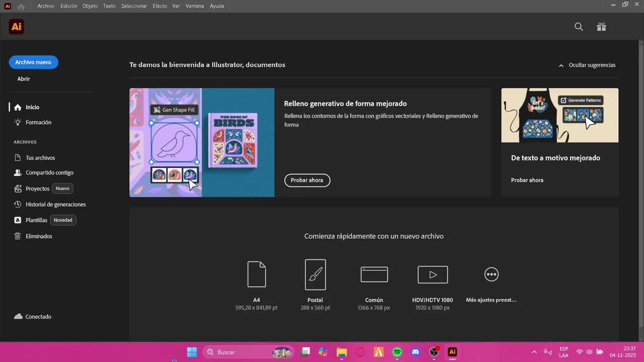Click the ESP LAA language indicator
Screen dimensions: 644x362
[564, 352]
